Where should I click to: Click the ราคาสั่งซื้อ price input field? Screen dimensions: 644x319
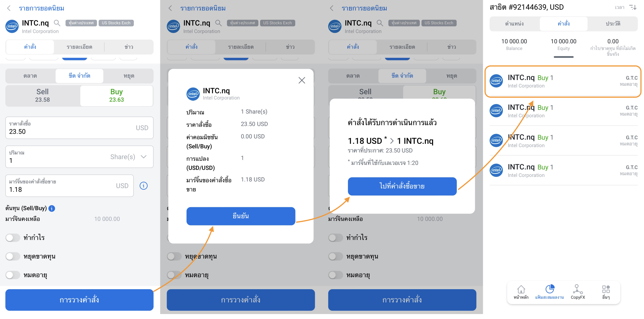pos(79,128)
